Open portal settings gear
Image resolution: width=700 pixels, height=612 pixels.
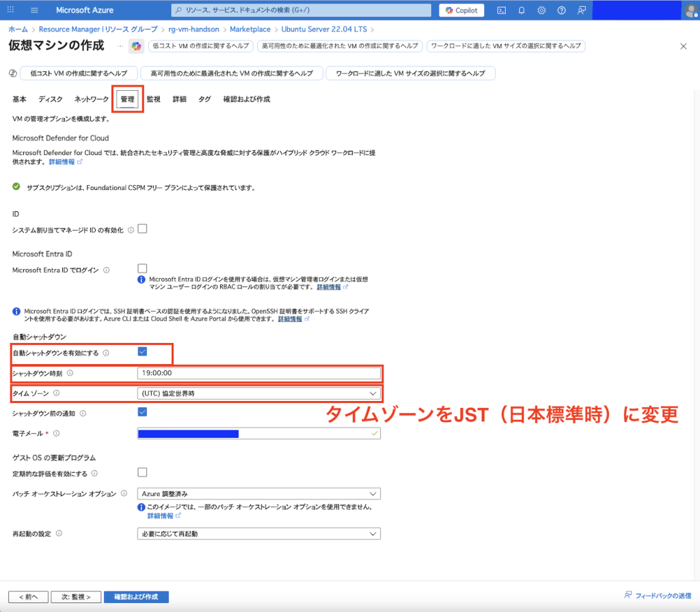point(541,10)
